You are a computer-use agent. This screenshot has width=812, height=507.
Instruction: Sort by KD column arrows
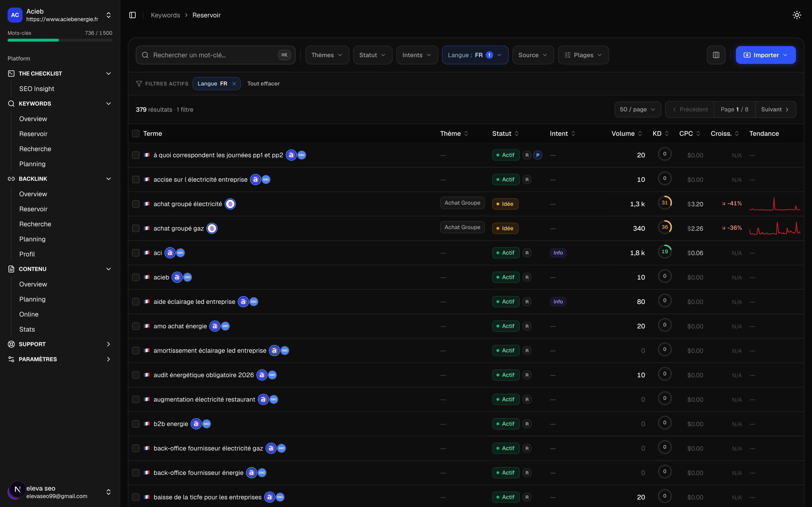[x=667, y=133]
